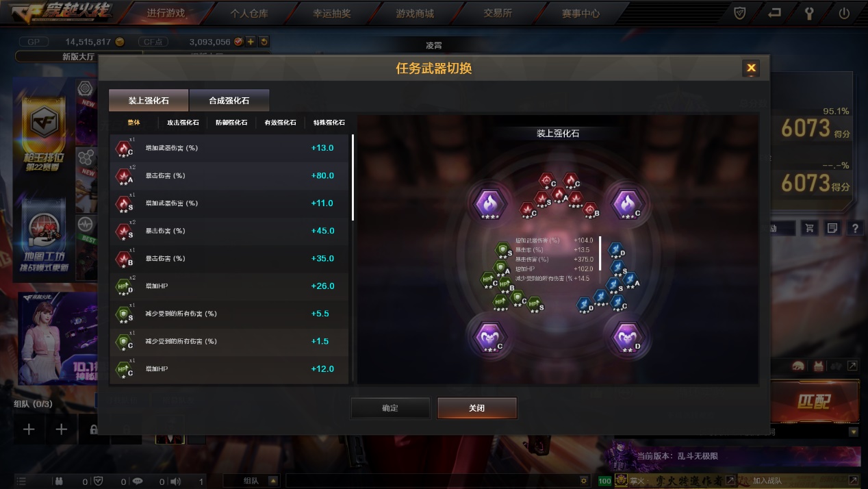Click the shopping cart icon on right panel
This screenshot has height=489, width=868.
[810, 228]
